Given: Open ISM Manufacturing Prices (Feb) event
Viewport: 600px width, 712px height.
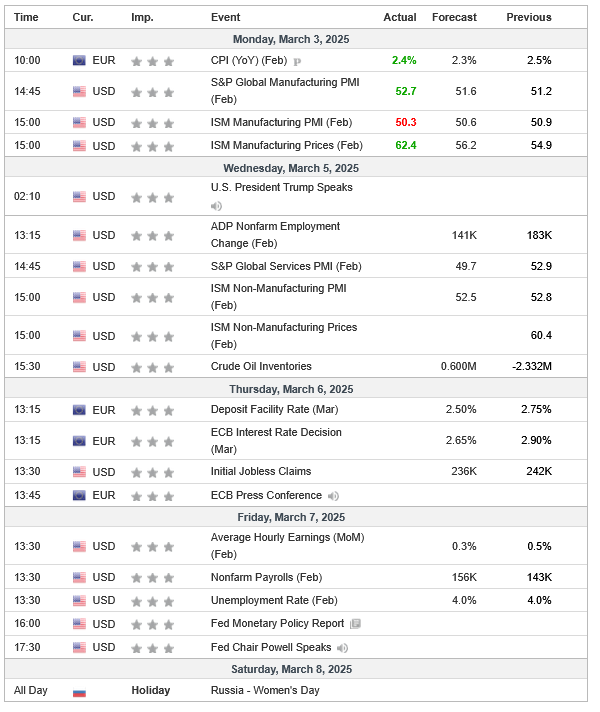Looking at the screenshot, I should (x=287, y=145).
